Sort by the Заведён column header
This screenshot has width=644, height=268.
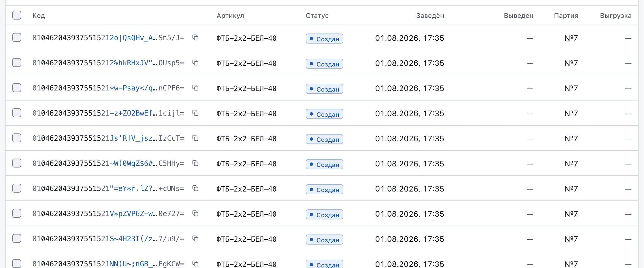[x=430, y=16]
